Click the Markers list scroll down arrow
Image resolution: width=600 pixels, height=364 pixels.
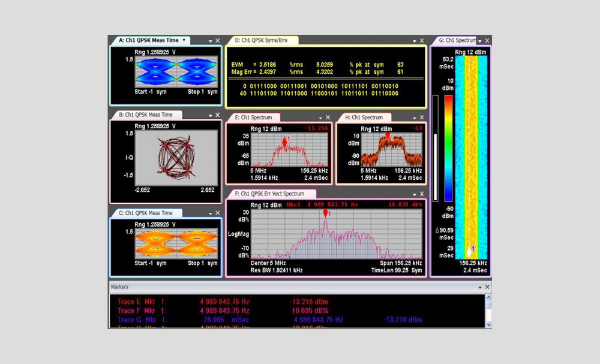(488, 324)
